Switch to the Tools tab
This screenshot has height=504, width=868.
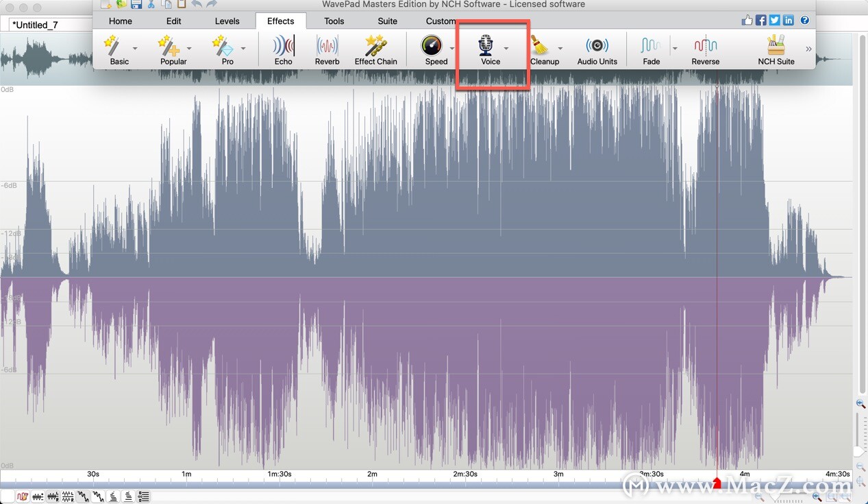pyautogui.click(x=334, y=21)
